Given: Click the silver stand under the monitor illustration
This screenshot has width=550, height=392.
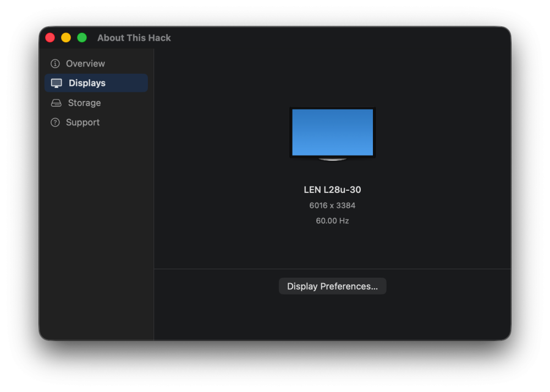Looking at the screenshot, I should point(332,159).
